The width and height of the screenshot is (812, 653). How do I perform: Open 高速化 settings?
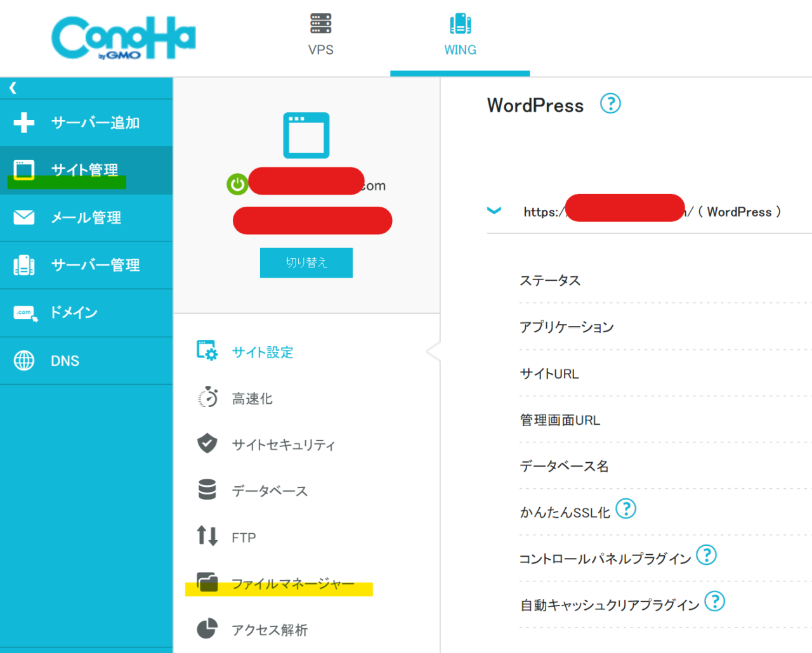click(252, 398)
